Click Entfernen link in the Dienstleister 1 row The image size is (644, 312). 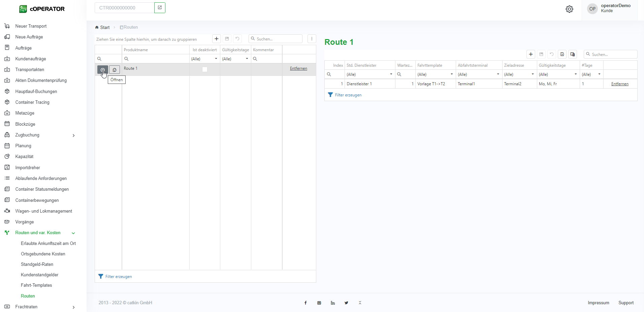(620, 84)
